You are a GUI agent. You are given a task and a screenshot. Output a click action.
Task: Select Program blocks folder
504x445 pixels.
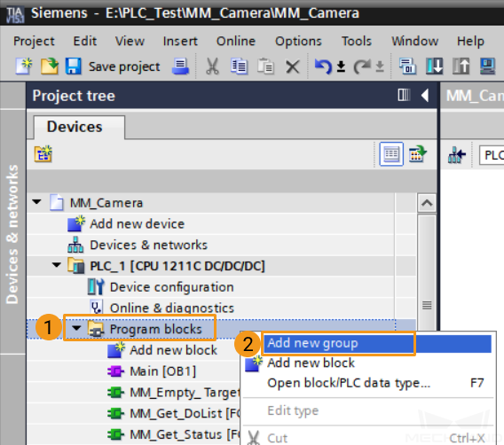156,329
